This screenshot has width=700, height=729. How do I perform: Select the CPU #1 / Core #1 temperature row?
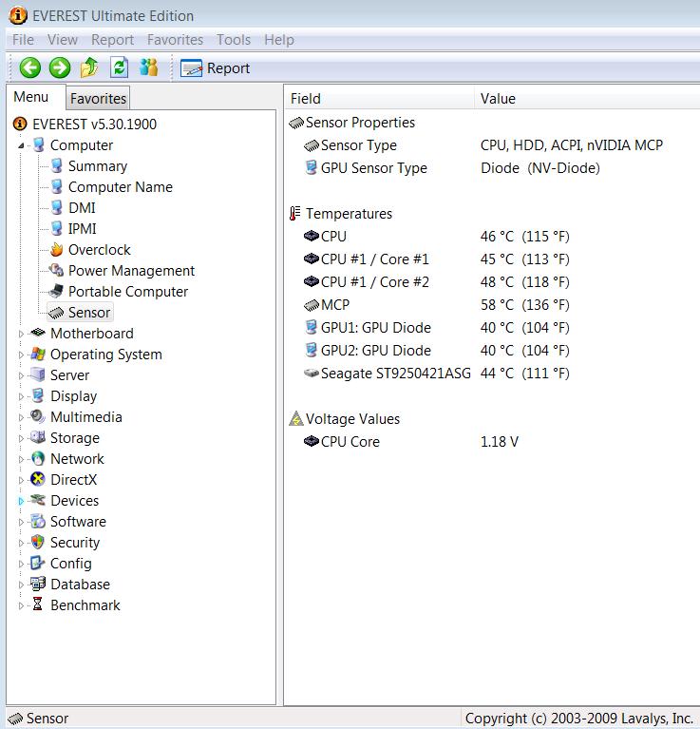click(491, 259)
